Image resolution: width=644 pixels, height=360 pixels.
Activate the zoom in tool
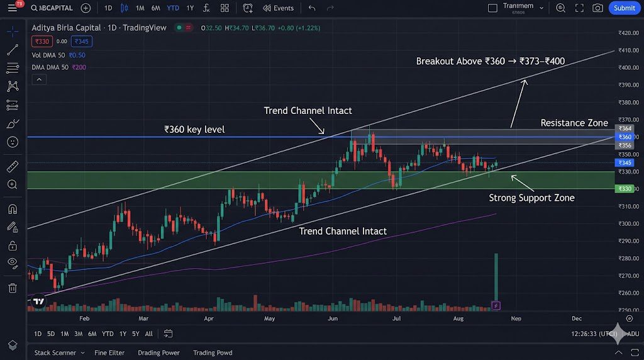[13, 184]
